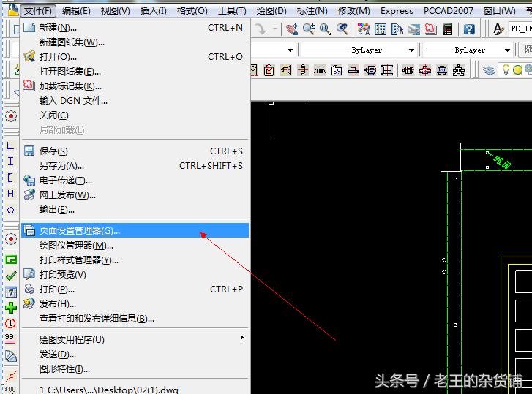Open the 窗口(W) menu
Image resolution: width=532 pixels, height=394 pixels.
point(499,11)
